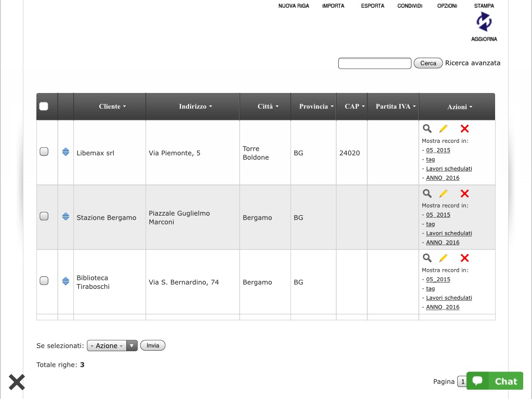Click the search text field
The image size is (532, 399).
click(x=375, y=63)
